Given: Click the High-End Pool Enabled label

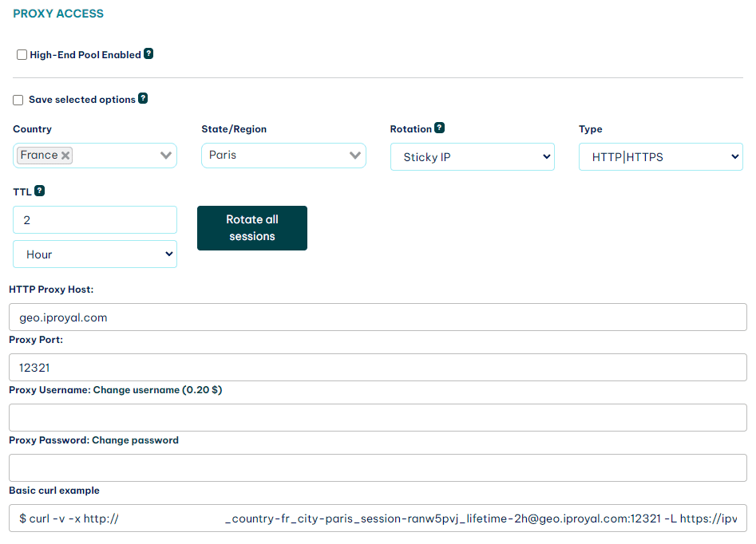Looking at the screenshot, I should 85,55.
